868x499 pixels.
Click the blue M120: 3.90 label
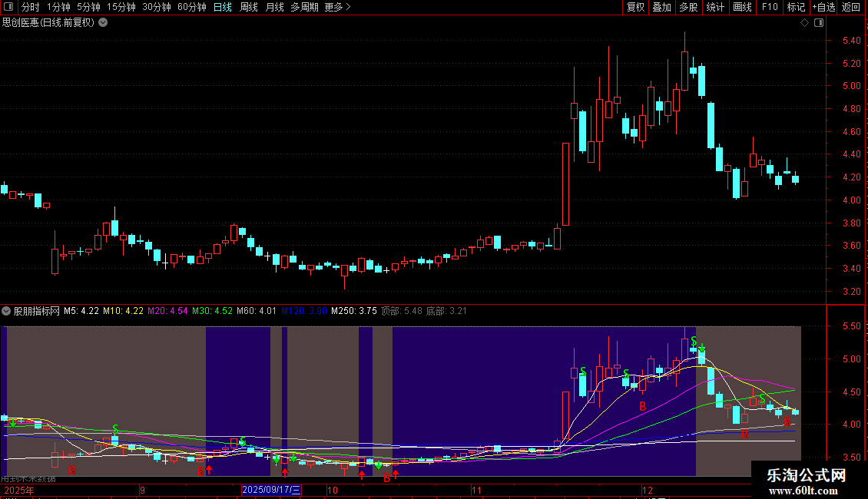[304, 311]
